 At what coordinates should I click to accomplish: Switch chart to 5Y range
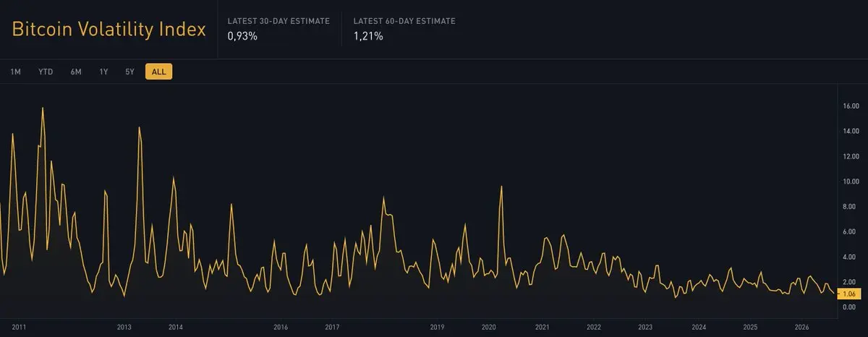pos(129,72)
